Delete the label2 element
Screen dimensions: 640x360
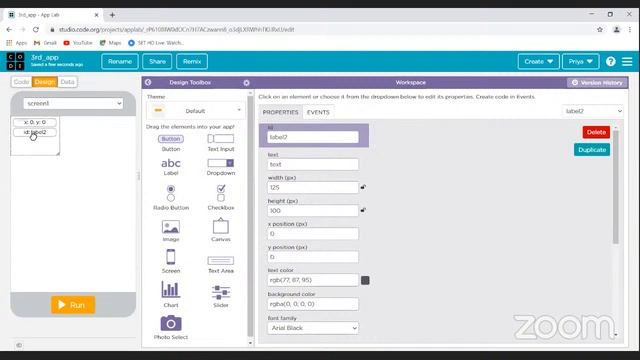tap(596, 132)
